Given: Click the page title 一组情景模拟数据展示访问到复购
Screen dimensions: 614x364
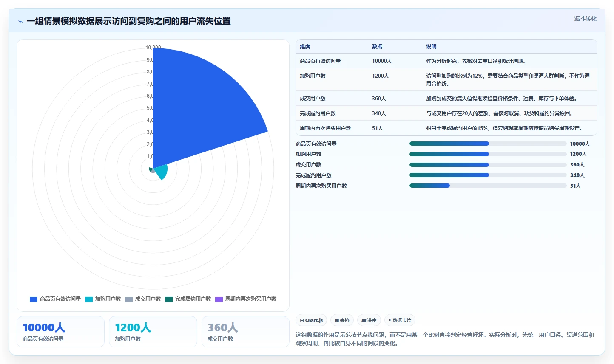Looking at the screenshot, I should pos(128,21).
